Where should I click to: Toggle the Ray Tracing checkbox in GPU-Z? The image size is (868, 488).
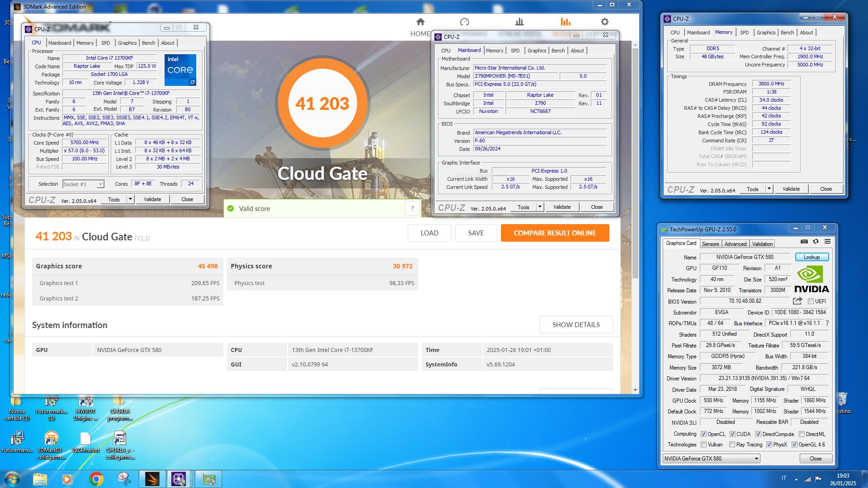pyautogui.click(x=732, y=445)
